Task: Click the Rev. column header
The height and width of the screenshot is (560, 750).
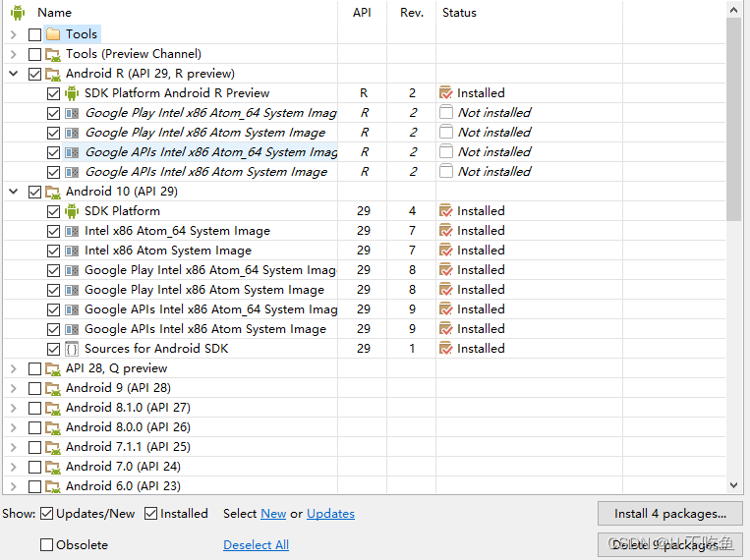Action: pos(412,13)
